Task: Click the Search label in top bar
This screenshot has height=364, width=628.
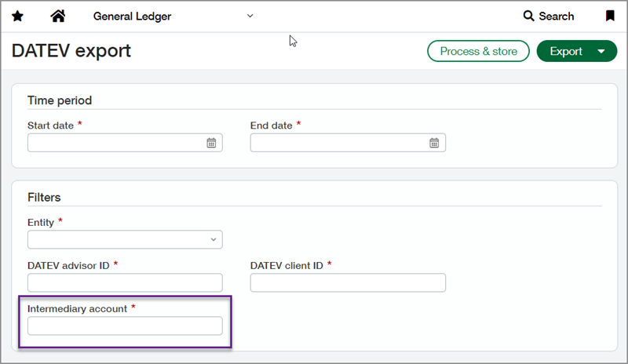Action: point(556,16)
